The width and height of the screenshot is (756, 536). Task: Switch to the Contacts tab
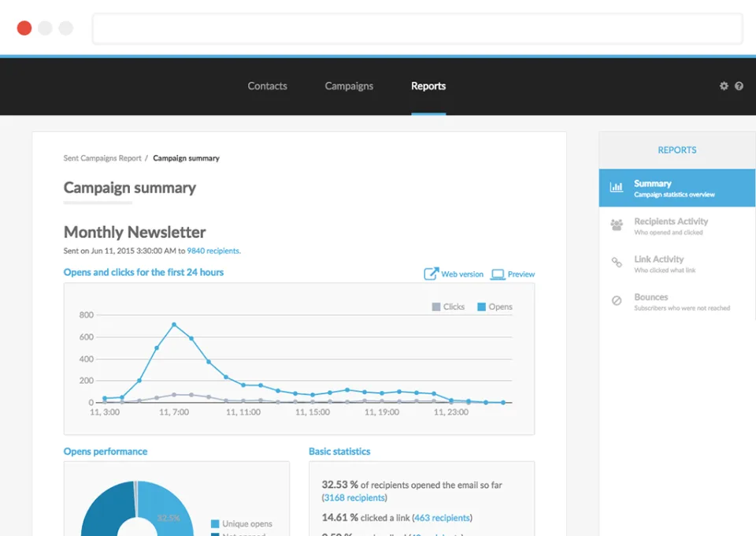[267, 86]
